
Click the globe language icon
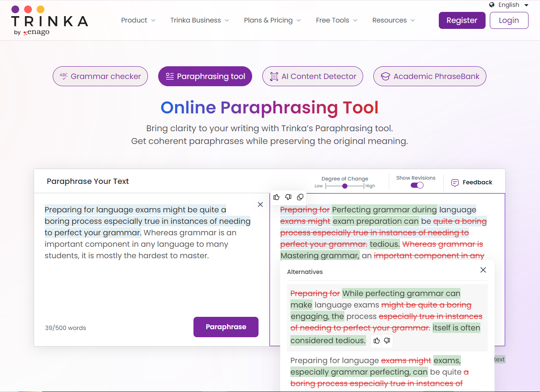[492, 5]
